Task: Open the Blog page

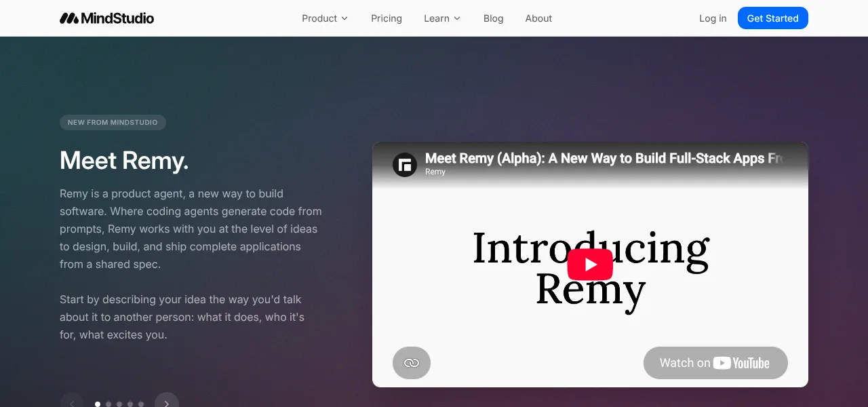Action: point(493,18)
